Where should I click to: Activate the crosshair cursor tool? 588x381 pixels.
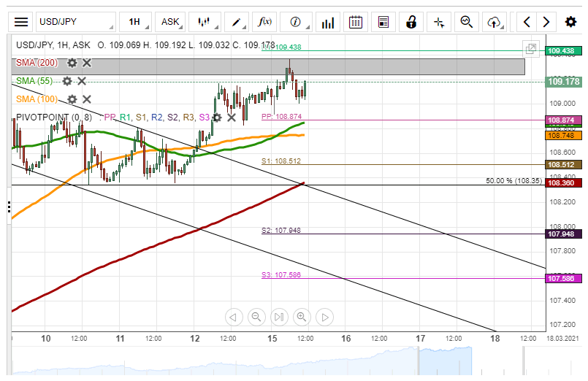click(x=439, y=22)
